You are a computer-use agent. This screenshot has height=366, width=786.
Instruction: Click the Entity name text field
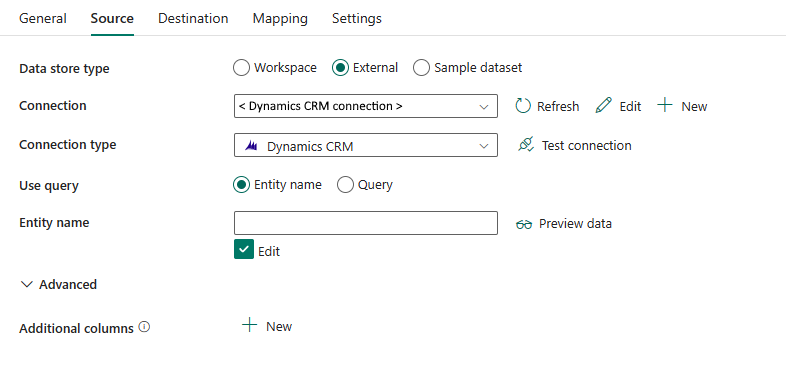[366, 223]
